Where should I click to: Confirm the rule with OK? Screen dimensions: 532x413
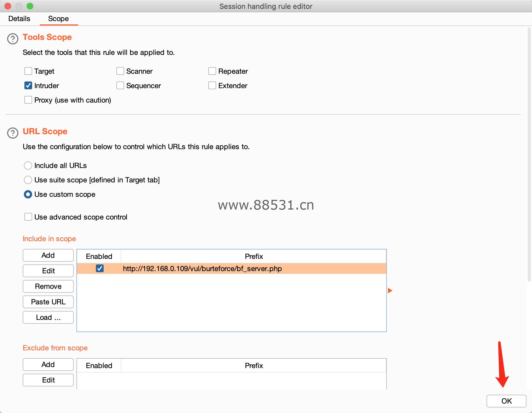[506, 401]
